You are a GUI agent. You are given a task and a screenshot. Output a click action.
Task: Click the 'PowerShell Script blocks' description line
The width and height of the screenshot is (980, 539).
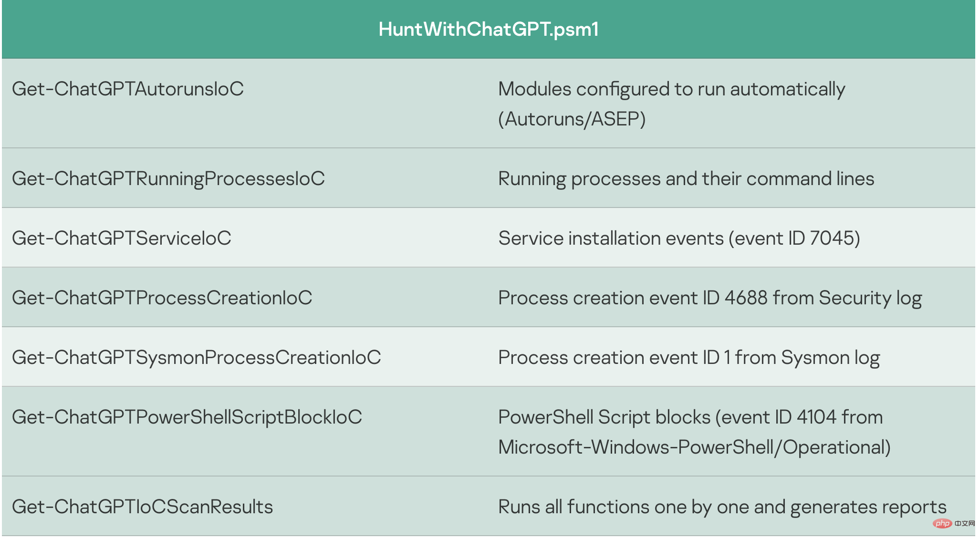pyautogui.click(x=690, y=417)
